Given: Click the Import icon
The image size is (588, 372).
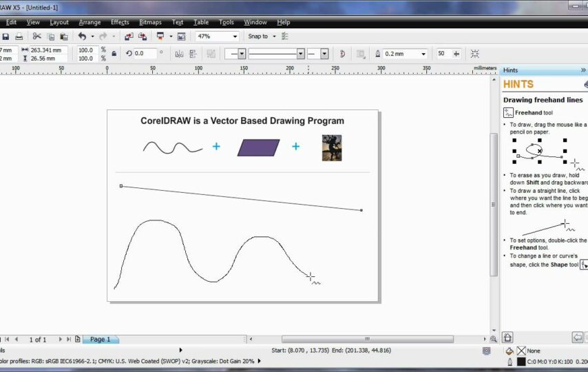Looking at the screenshot, I should click(129, 37).
